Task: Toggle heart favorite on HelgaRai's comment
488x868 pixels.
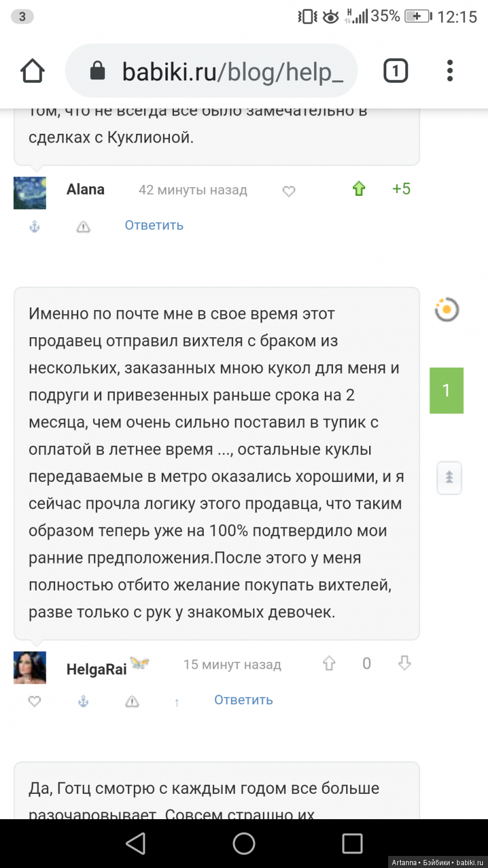Action: 34,701
